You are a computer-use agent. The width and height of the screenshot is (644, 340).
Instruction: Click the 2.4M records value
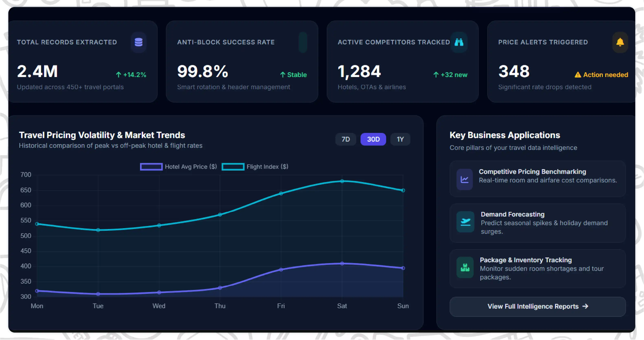pos(37,71)
